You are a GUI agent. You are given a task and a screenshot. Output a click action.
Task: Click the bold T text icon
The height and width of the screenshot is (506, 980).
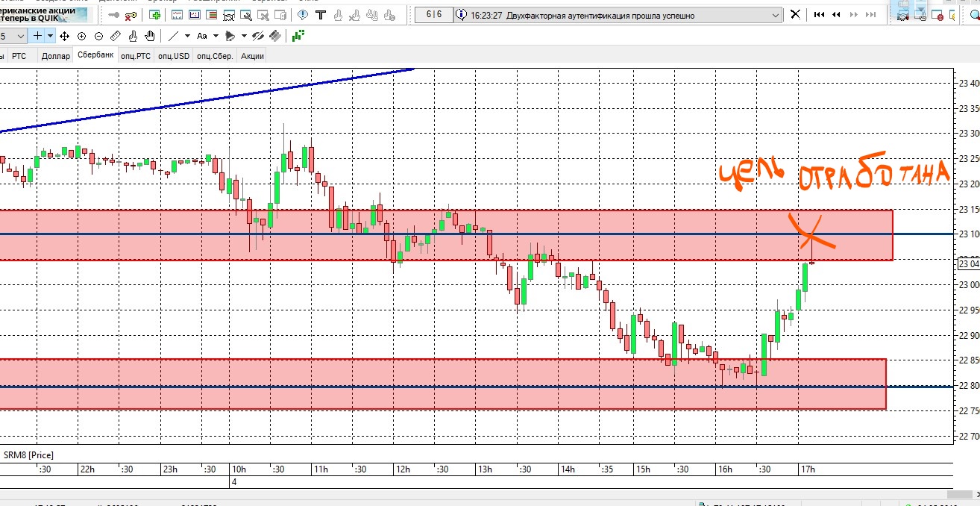pos(321,15)
